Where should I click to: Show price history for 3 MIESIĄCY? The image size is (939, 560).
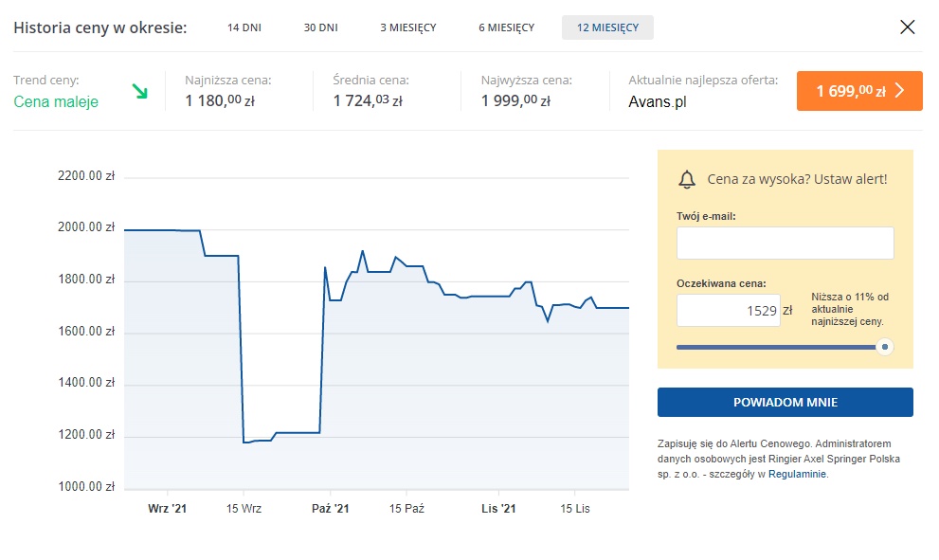pyautogui.click(x=407, y=27)
